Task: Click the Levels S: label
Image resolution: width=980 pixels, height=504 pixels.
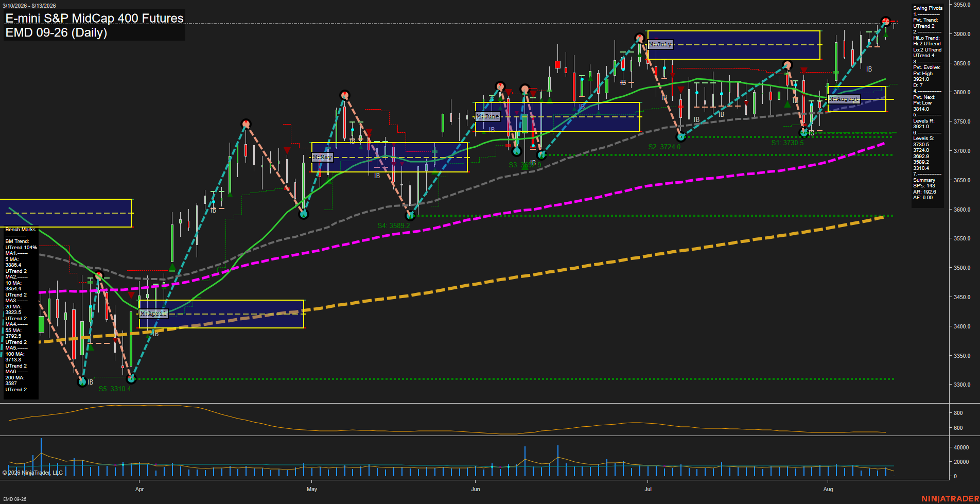Action: tap(923, 138)
